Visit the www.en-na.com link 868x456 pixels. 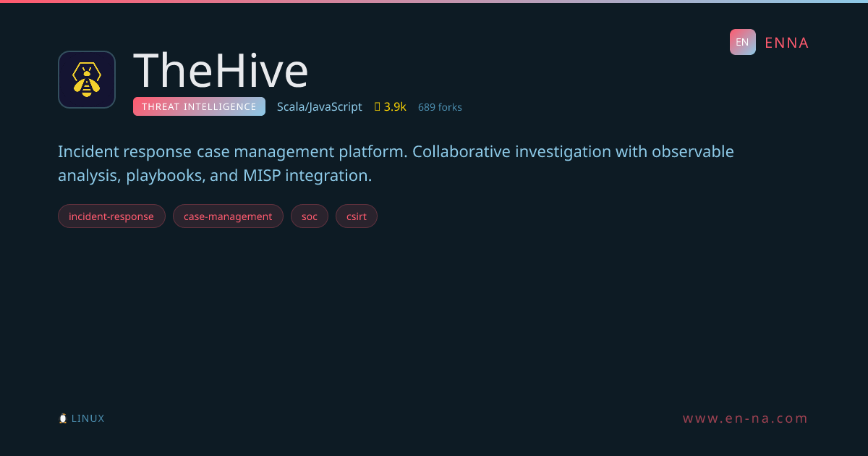tap(746, 418)
